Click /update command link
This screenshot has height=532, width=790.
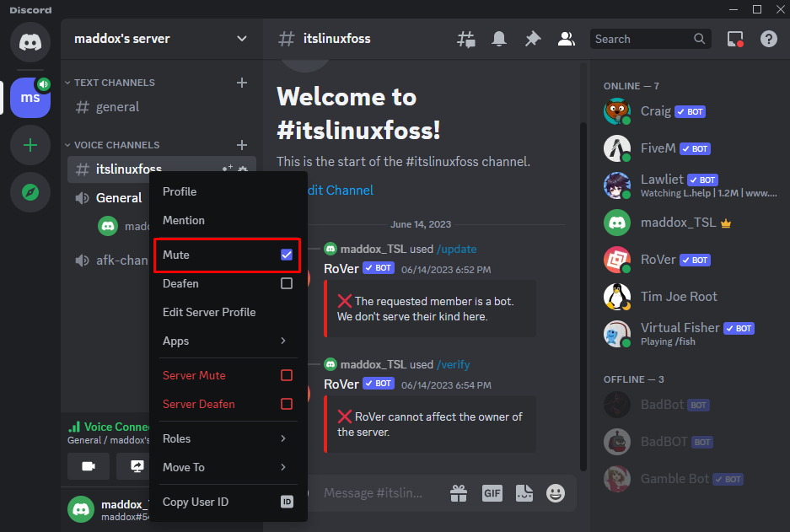tap(456, 250)
